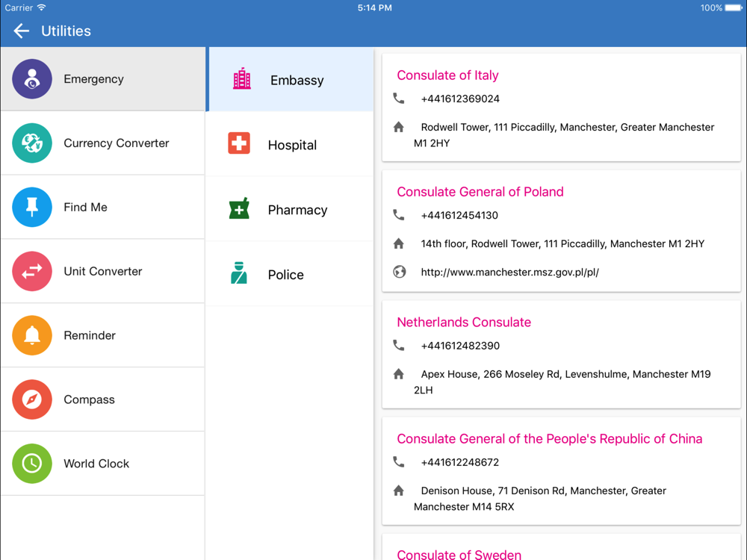Open the Unit Converter arrows icon

pos(32,271)
